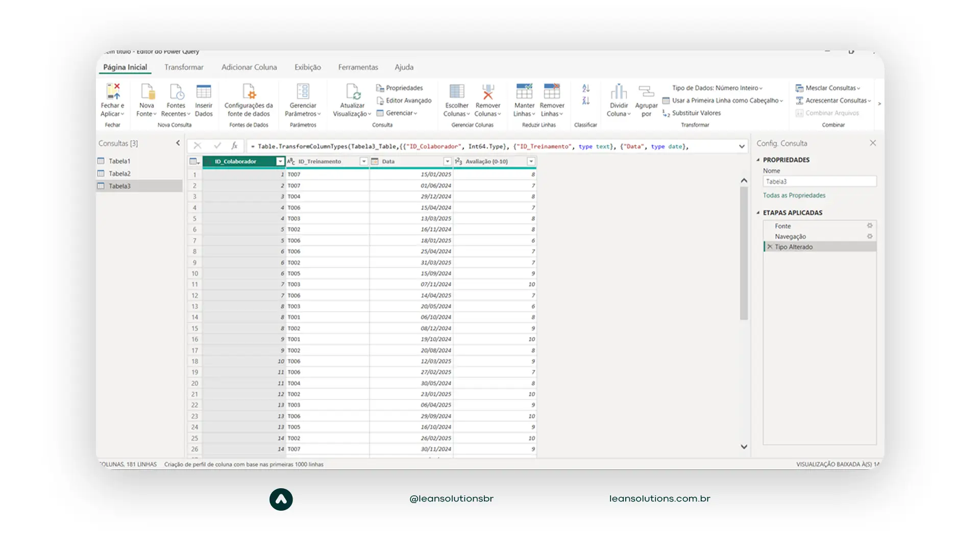Switch to the Transformar tab
This screenshot has height=551, width=980.
click(184, 67)
